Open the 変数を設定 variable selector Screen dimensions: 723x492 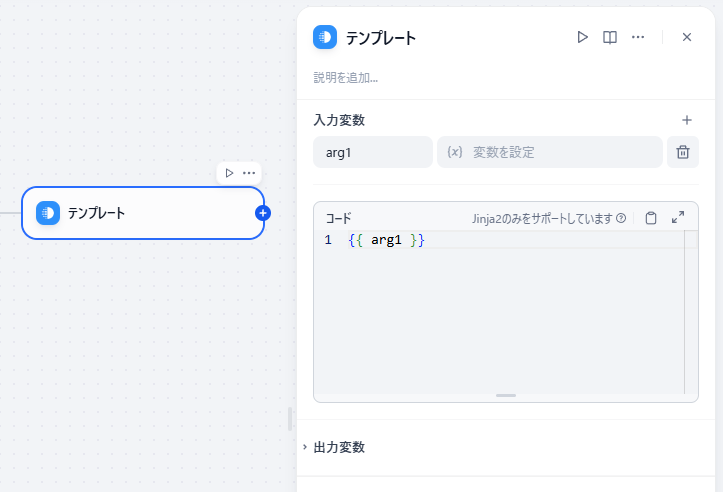tap(550, 152)
